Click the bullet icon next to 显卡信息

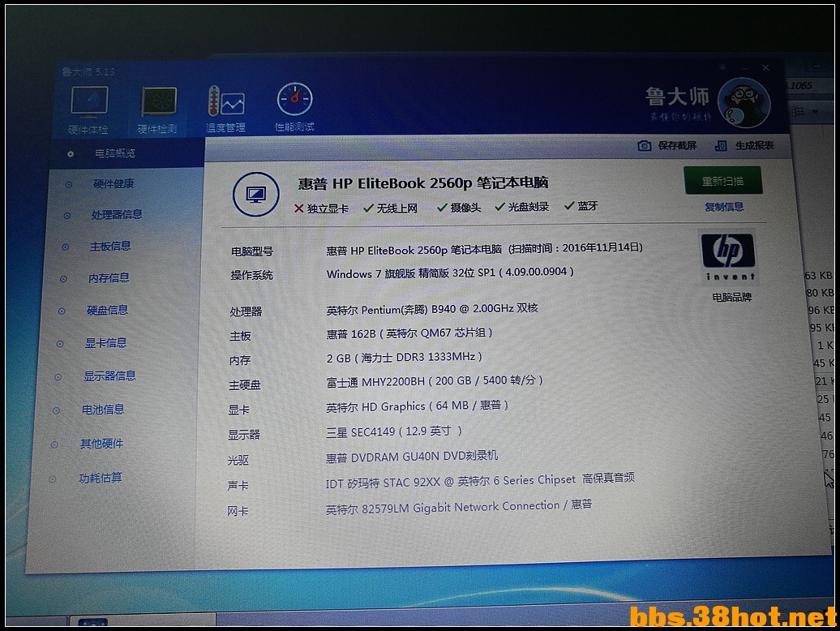[x=59, y=344]
